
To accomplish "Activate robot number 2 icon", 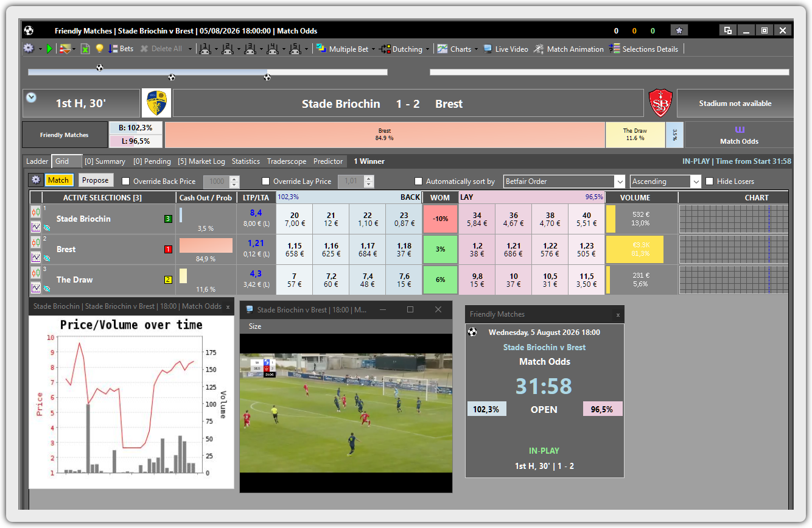I will [228, 49].
